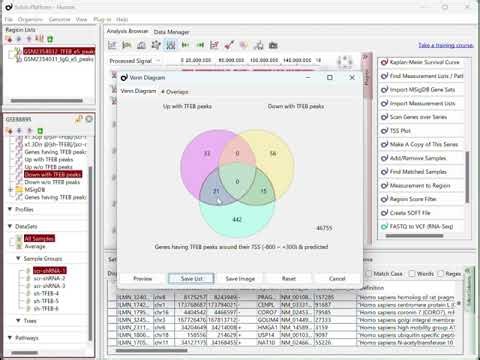The height and width of the screenshot is (360, 480).
Task: Collapse the Sample Groups section
Action: 18,258
